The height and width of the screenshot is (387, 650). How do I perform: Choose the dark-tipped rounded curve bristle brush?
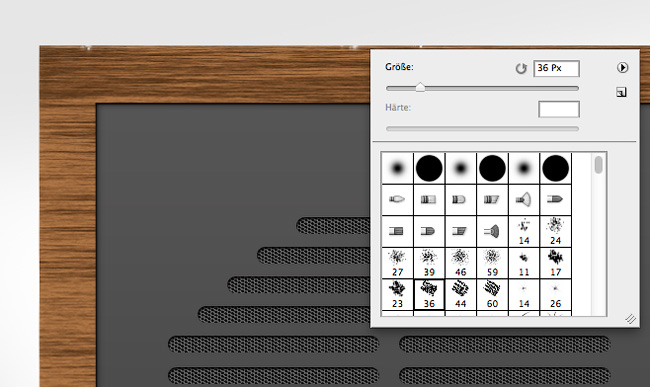429,231
